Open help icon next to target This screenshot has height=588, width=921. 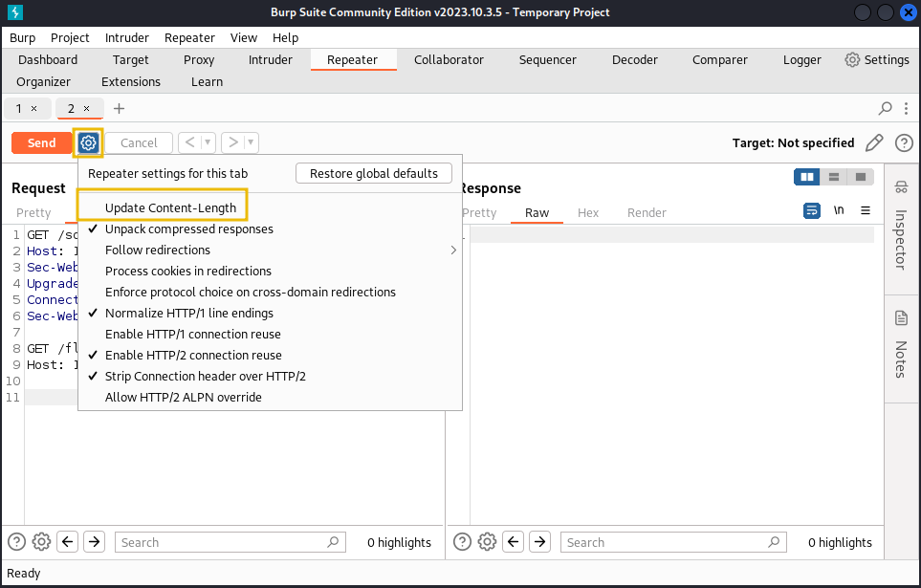coord(904,142)
